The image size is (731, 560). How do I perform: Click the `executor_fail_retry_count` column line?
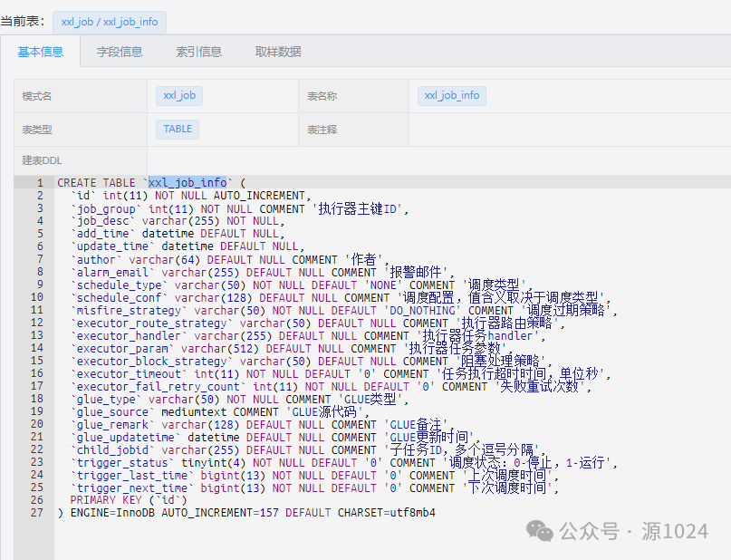point(331,386)
